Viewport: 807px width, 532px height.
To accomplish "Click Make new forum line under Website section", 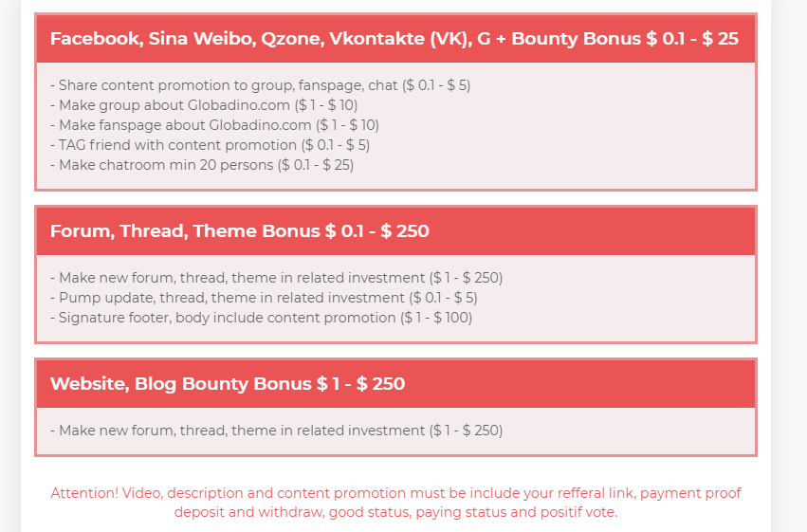I will click(276, 431).
